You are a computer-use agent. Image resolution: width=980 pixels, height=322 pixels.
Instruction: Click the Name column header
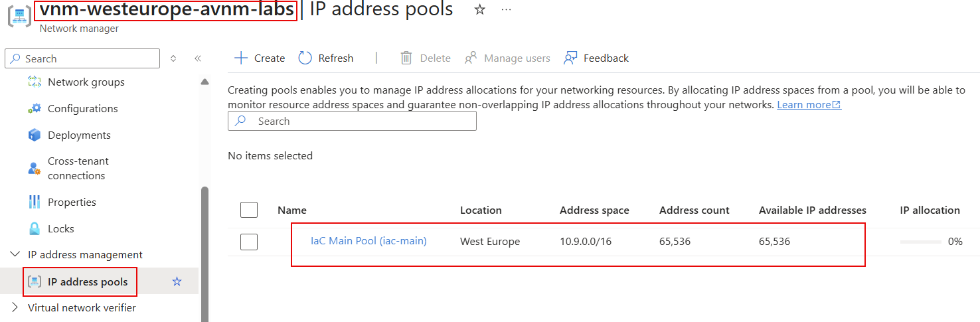[292, 210]
